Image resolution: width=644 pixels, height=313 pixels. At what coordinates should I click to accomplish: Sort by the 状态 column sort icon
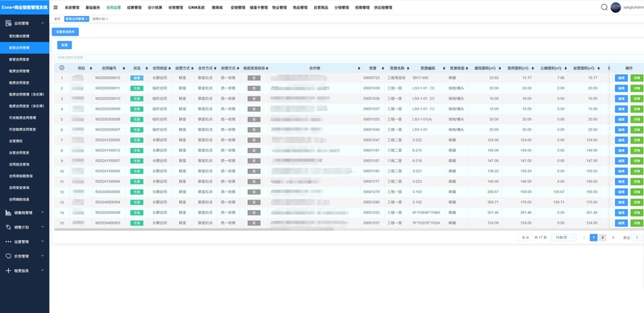[x=147, y=68]
